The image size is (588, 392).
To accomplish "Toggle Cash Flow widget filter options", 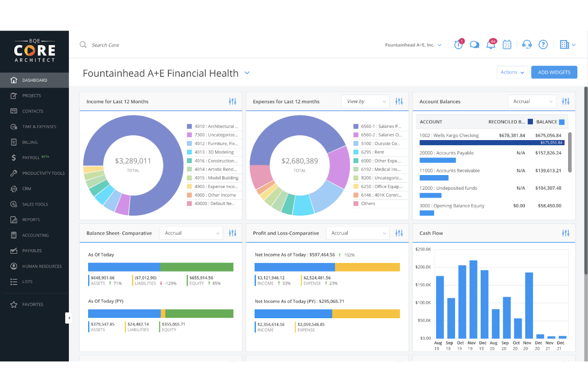I will 565,233.
